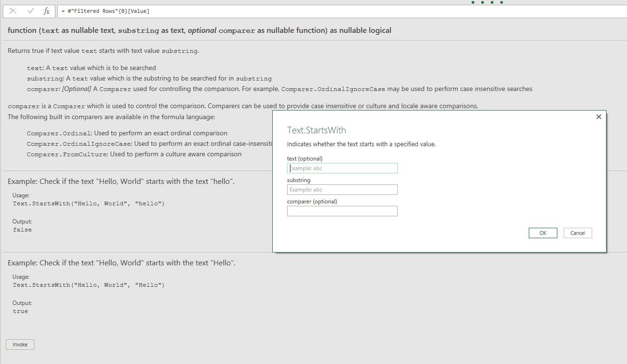Click usage code ending with "hello" lowercase
Screen dimensions: 627x364
[x=89, y=203]
